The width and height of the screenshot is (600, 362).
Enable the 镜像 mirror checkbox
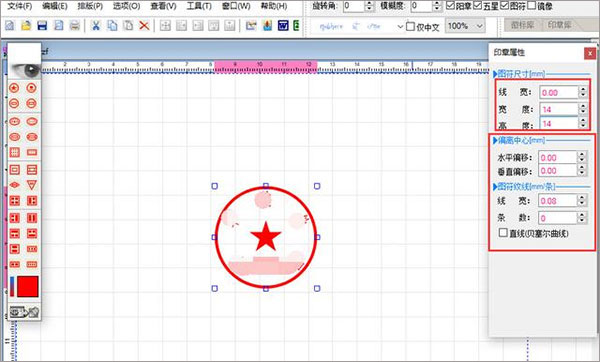coord(531,5)
